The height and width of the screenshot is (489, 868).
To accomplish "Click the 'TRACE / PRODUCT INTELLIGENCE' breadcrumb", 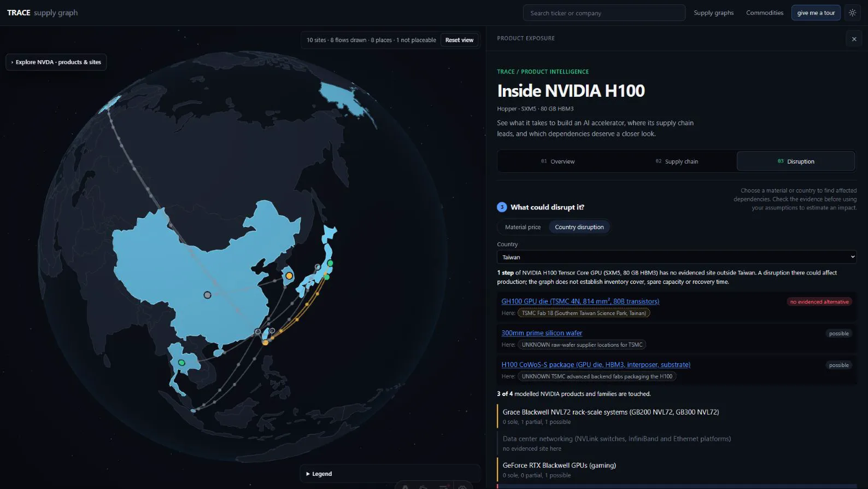I will [x=543, y=72].
